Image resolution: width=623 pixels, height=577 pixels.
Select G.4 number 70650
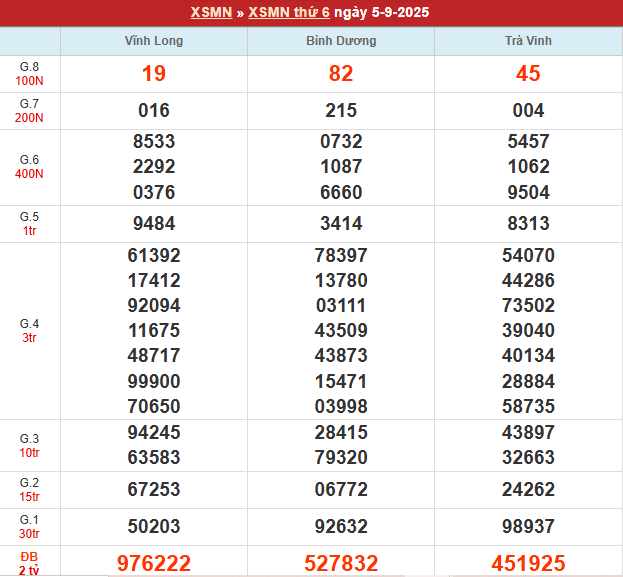coord(154,407)
